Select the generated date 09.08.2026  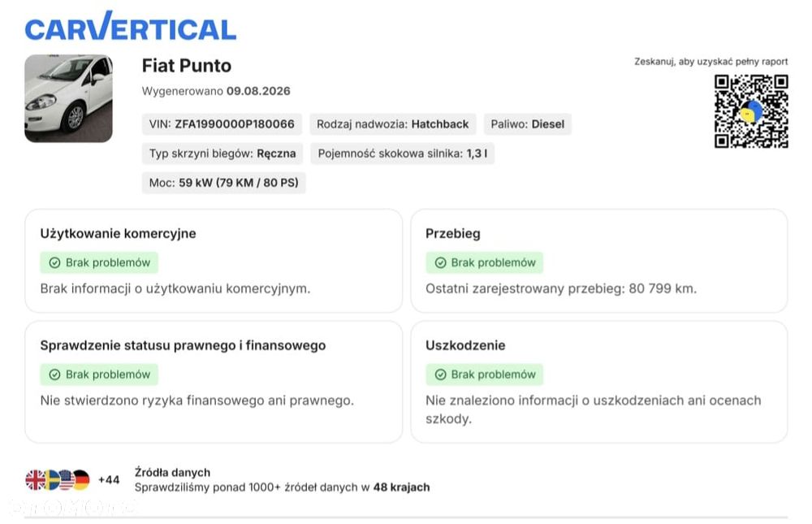[x=258, y=91]
